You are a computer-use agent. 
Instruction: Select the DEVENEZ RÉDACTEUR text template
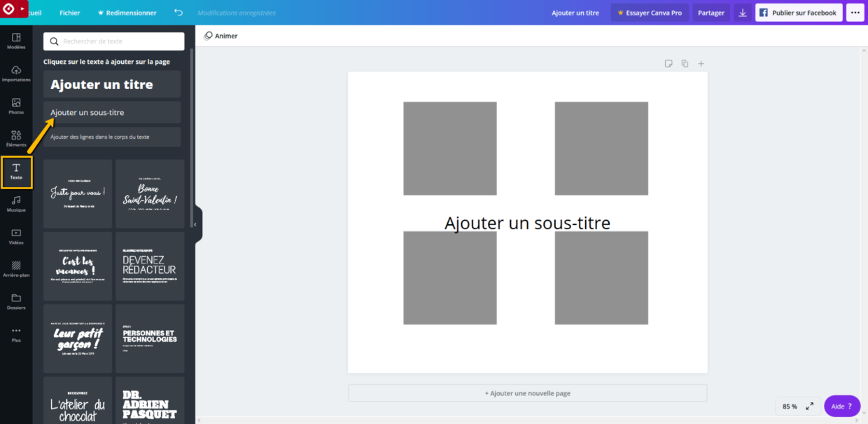pyautogui.click(x=150, y=266)
